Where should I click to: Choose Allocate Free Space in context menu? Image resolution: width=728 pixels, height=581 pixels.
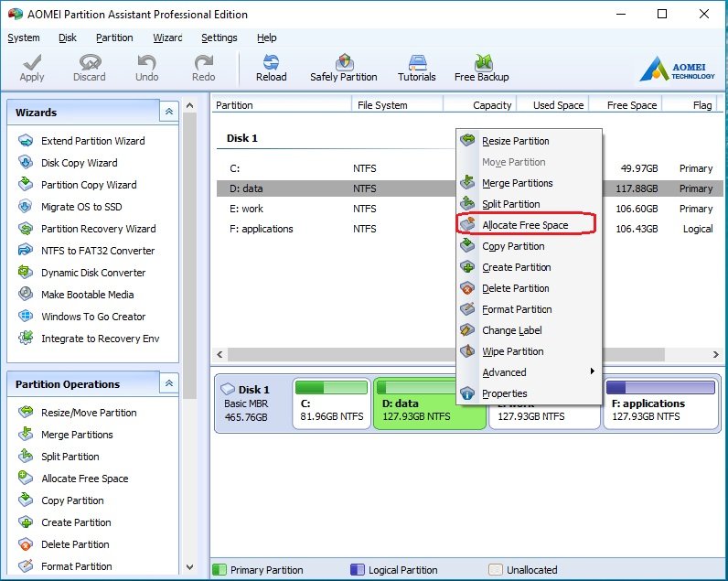(529, 225)
